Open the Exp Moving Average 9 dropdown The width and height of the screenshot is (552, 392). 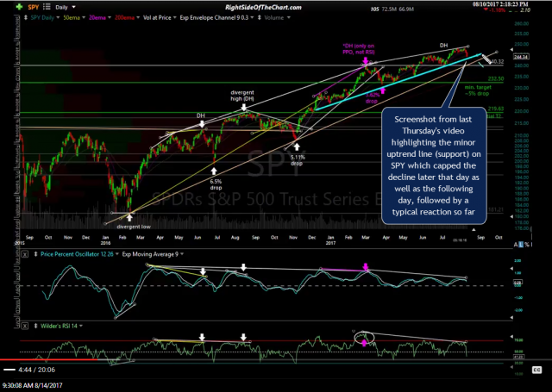(x=182, y=254)
